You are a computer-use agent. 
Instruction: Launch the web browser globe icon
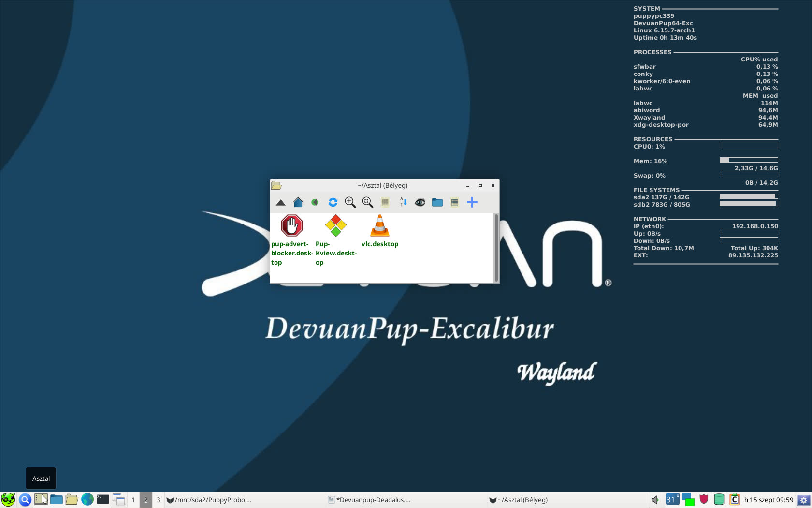[87, 500]
